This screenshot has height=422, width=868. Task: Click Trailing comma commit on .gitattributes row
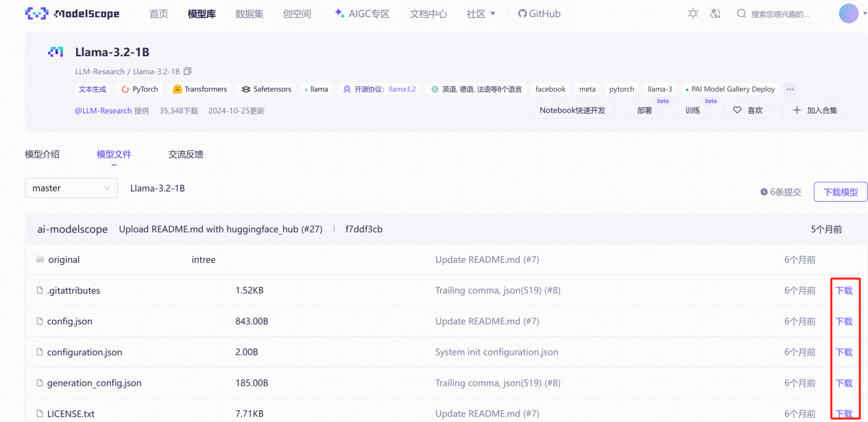tap(498, 290)
